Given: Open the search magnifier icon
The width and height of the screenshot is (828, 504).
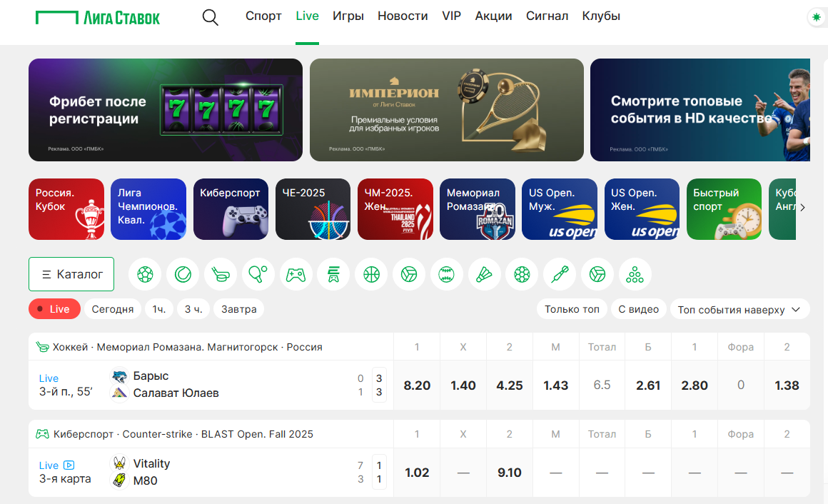Looking at the screenshot, I should 210,17.
